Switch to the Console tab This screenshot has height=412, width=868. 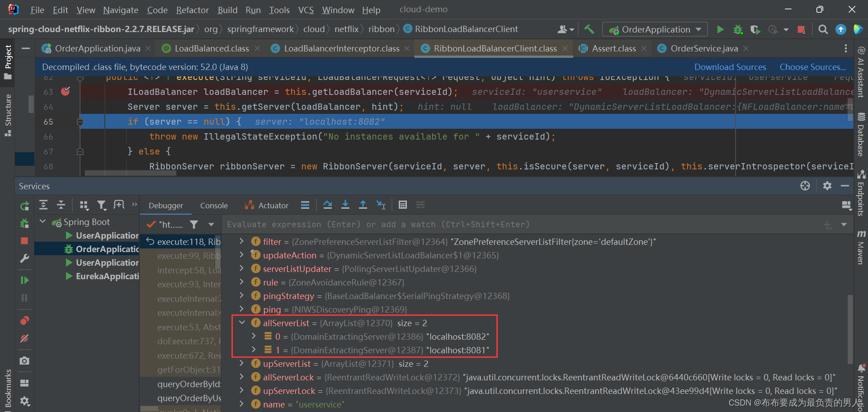pyautogui.click(x=214, y=206)
